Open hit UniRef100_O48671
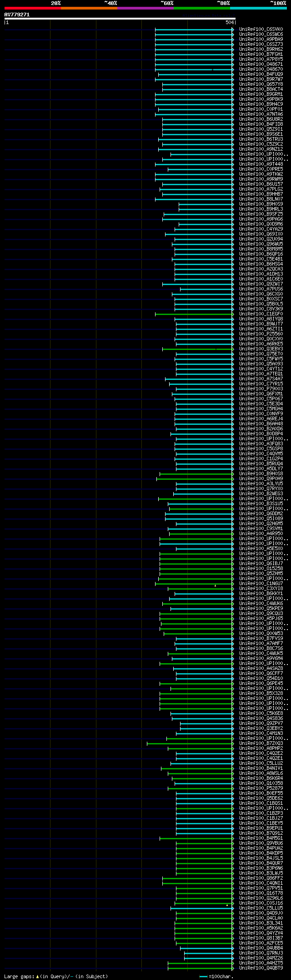Screen dimensions: 291x980 point(261,64)
